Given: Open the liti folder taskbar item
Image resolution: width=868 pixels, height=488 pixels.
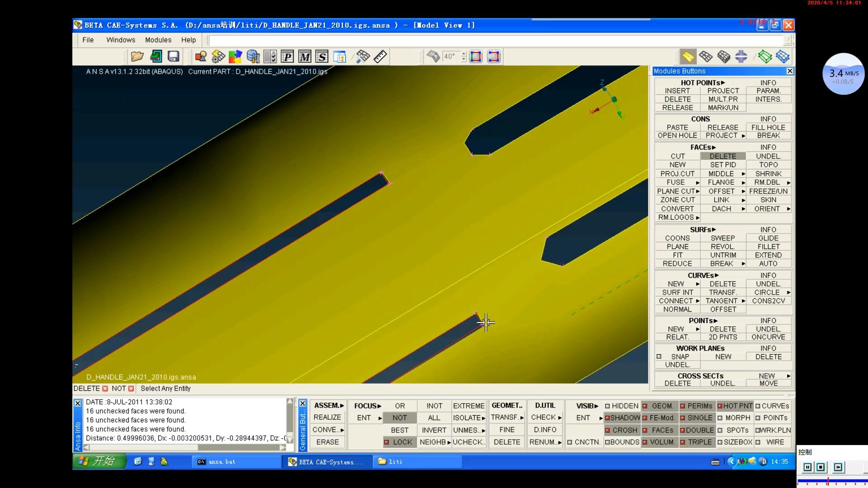Looking at the screenshot, I should point(418,461).
